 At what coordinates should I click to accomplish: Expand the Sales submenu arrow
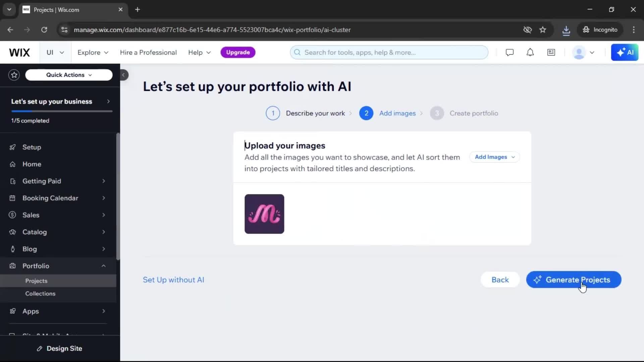pos(104,215)
